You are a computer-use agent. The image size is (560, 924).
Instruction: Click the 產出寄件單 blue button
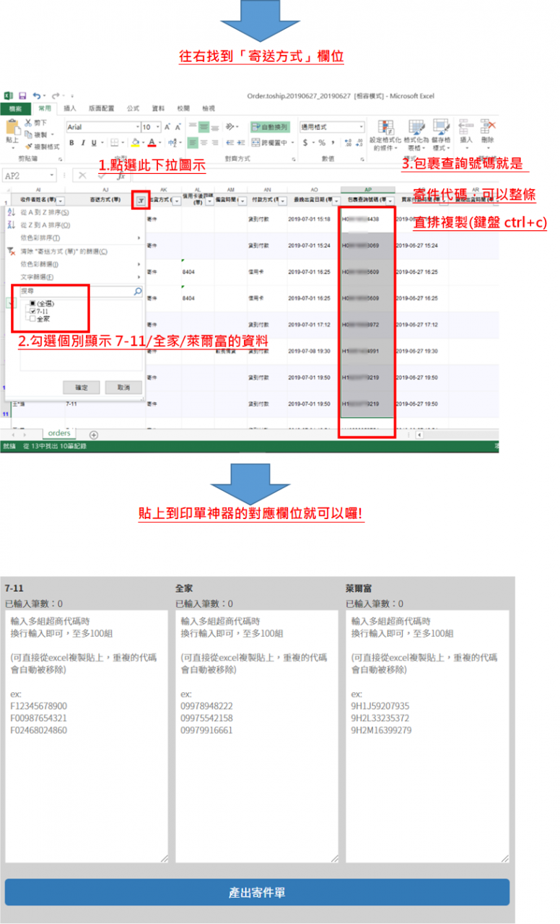[x=257, y=892]
